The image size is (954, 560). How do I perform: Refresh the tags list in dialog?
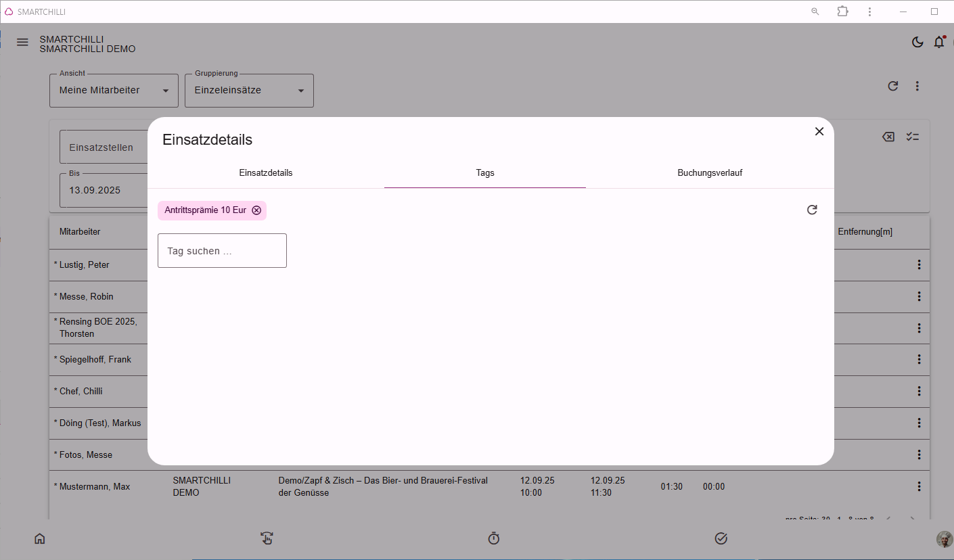point(812,210)
